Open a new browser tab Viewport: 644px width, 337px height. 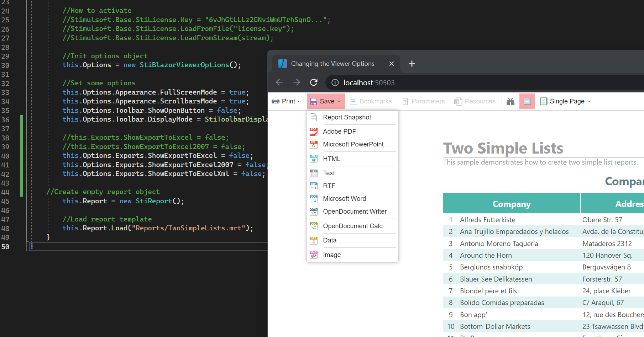[412, 64]
